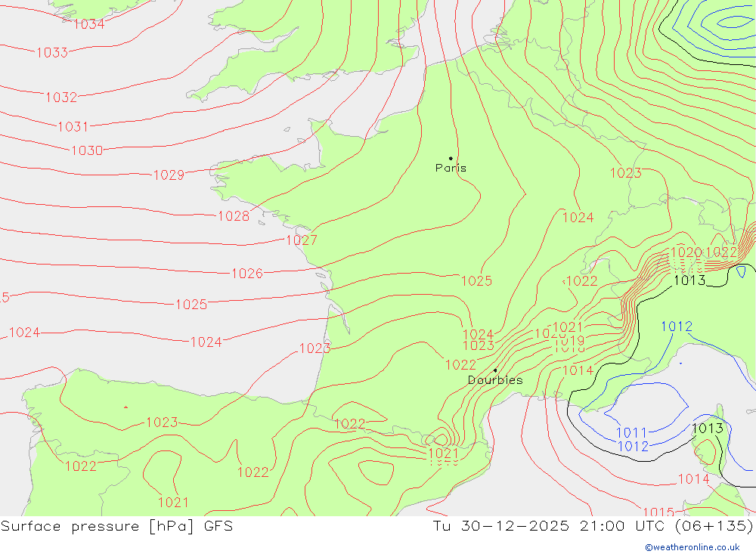Select the 1034 isobar label
The image size is (756, 554).
(x=88, y=24)
